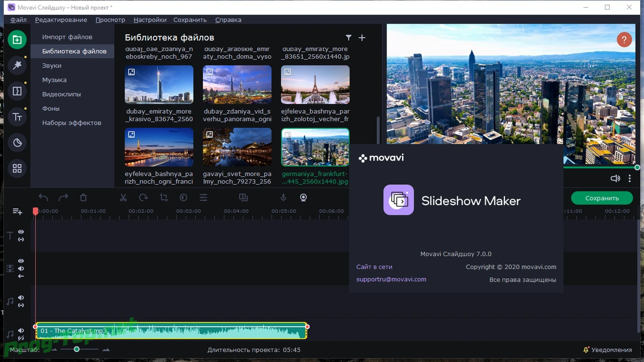Open the Настройки menu
The image size is (644, 362).
pos(150,20)
